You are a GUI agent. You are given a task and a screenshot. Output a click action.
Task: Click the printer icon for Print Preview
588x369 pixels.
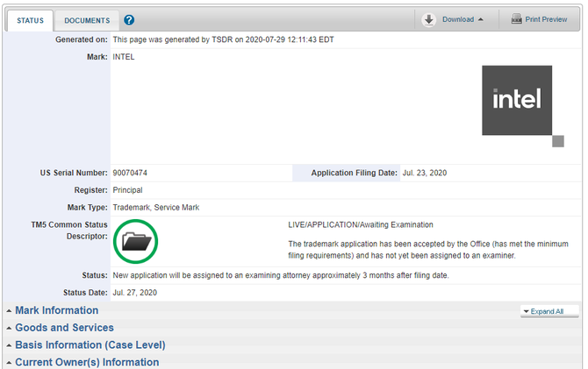point(517,18)
